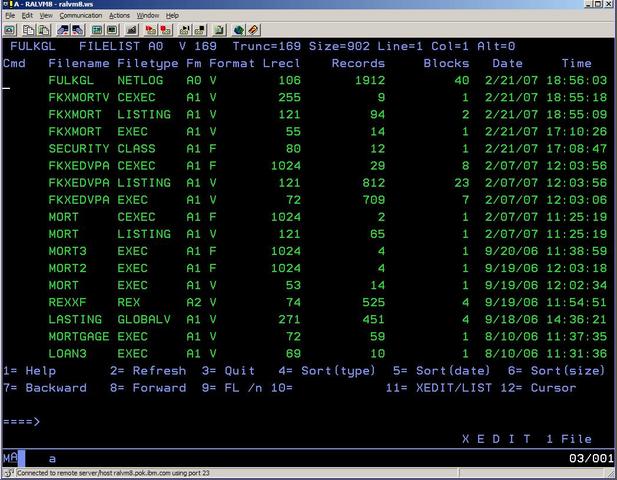
Task: Click the connection icon in the status bar
Action: [9, 473]
